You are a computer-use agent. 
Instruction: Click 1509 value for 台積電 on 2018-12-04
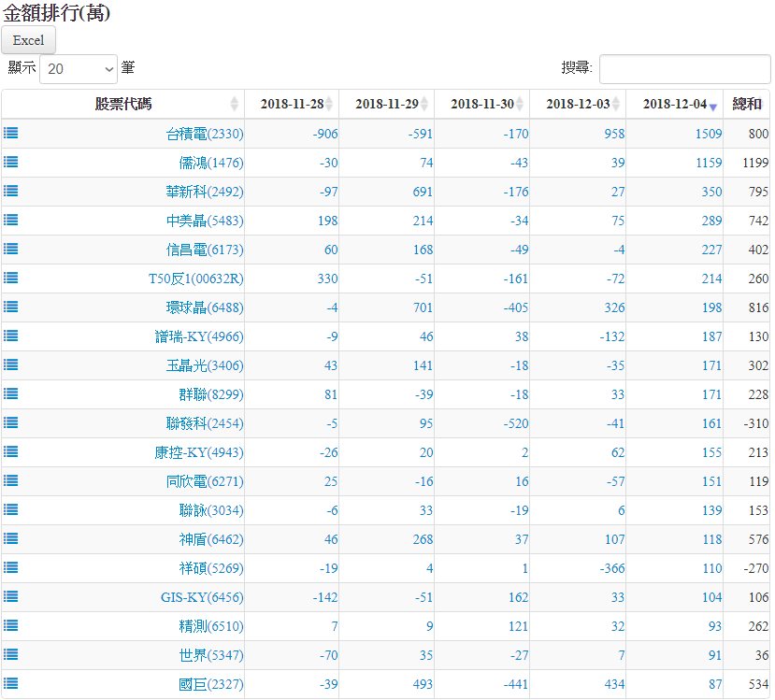708,134
